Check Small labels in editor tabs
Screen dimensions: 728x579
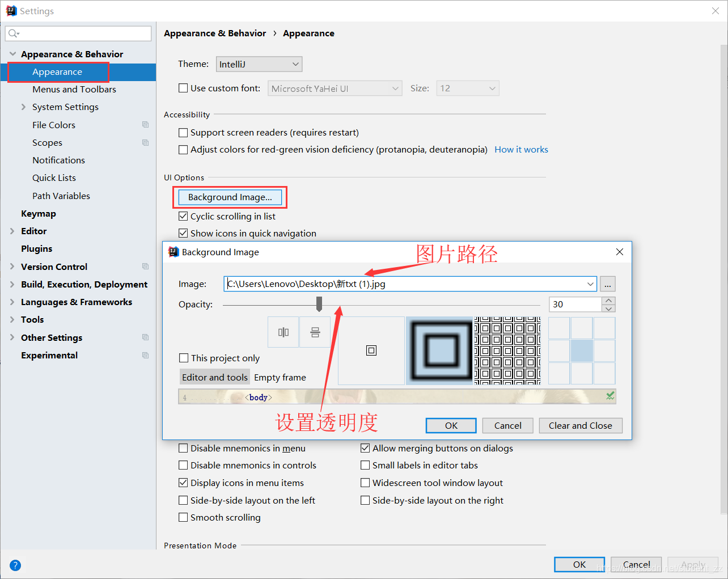(x=365, y=465)
